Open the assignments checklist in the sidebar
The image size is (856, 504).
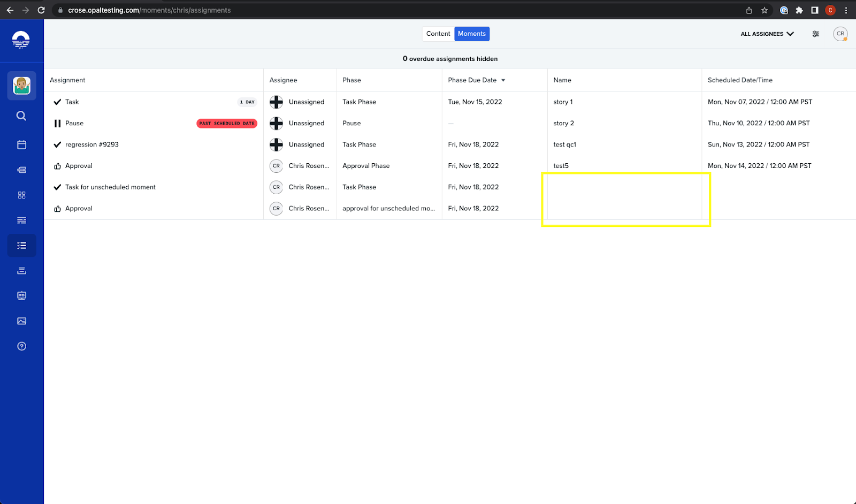21,246
